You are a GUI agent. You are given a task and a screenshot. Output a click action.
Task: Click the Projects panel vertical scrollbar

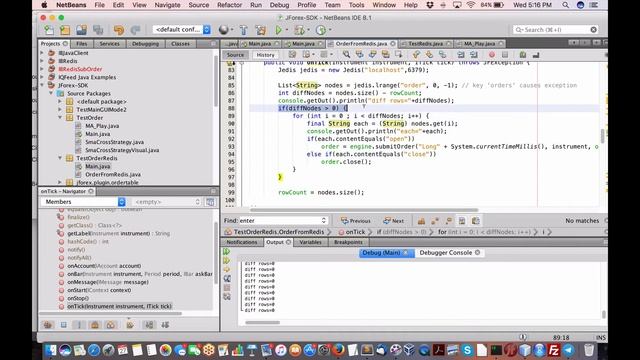click(216, 82)
